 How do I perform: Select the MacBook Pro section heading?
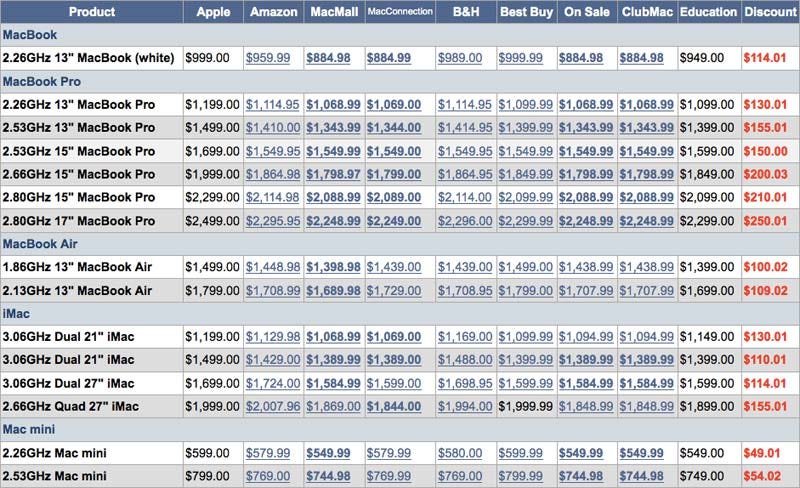42,82
